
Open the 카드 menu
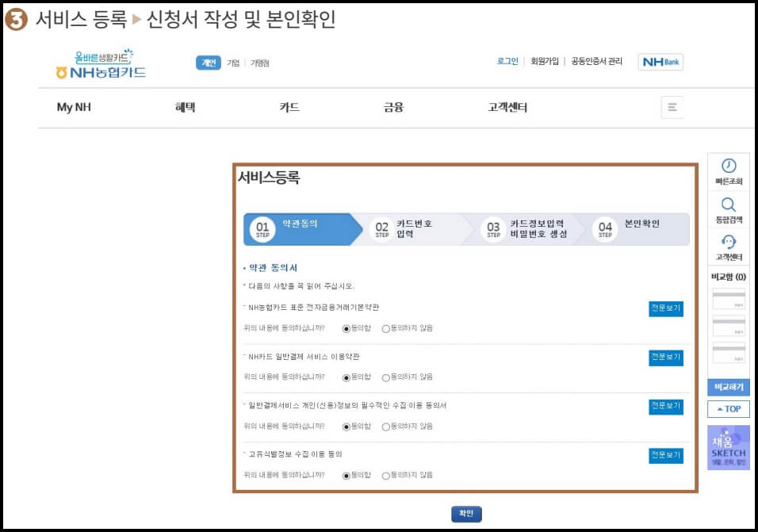(290, 107)
